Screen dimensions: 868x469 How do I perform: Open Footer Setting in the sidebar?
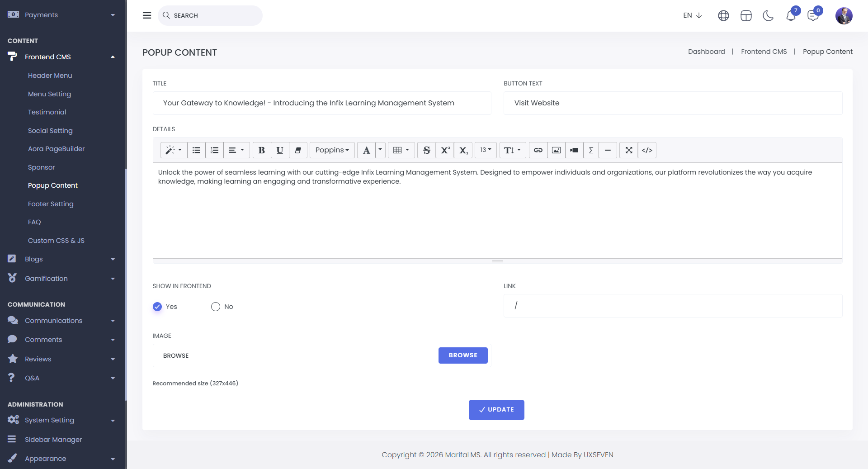coord(51,204)
